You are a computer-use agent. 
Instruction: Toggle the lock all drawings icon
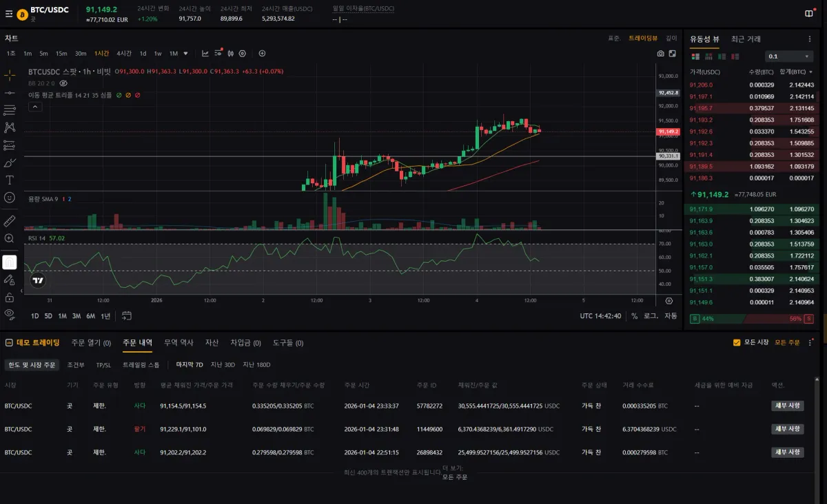click(x=10, y=297)
